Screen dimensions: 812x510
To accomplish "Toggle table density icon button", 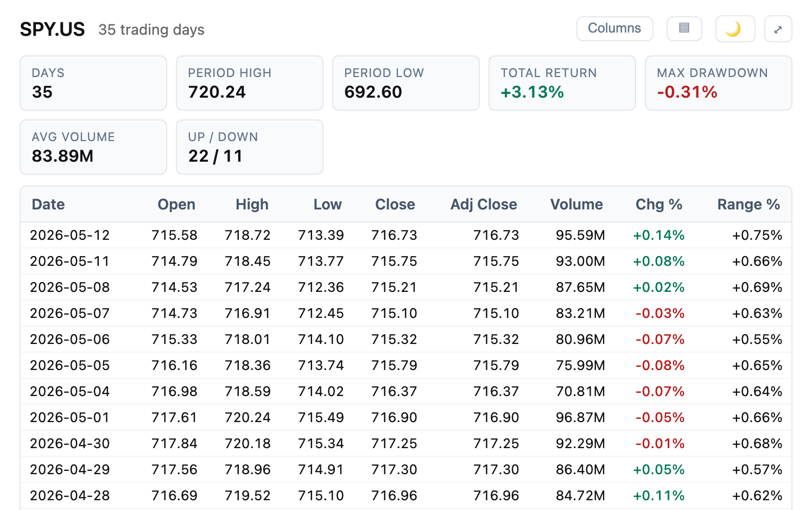I will point(684,28).
